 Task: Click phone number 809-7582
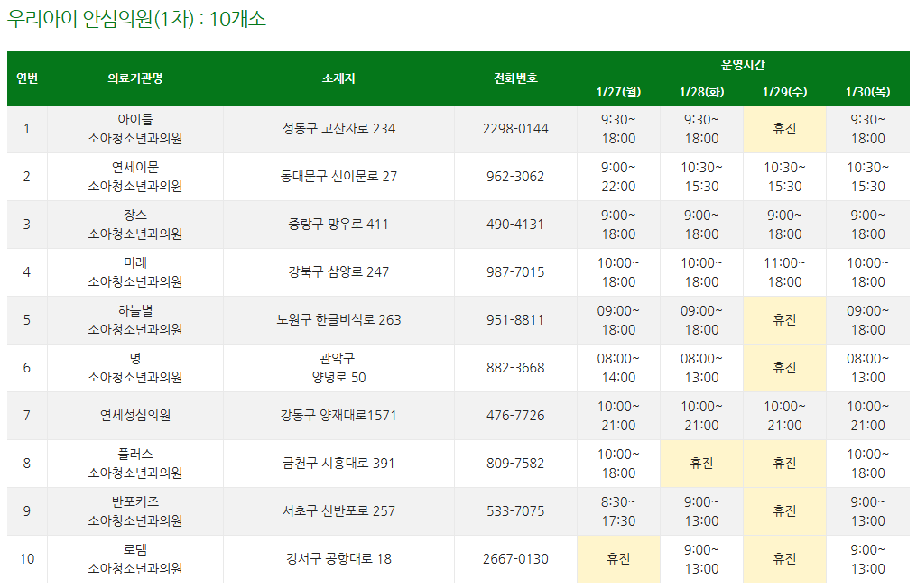(515, 464)
